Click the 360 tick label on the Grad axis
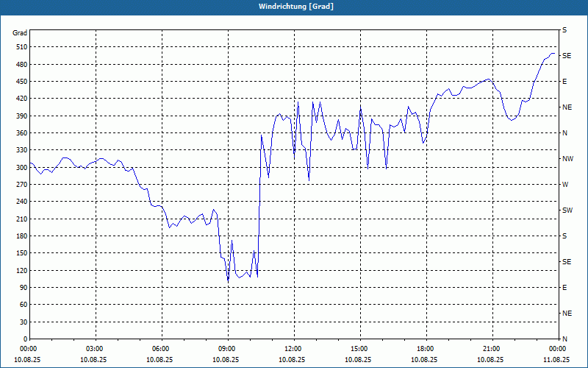This screenshot has height=368, width=588. point(22,133)
